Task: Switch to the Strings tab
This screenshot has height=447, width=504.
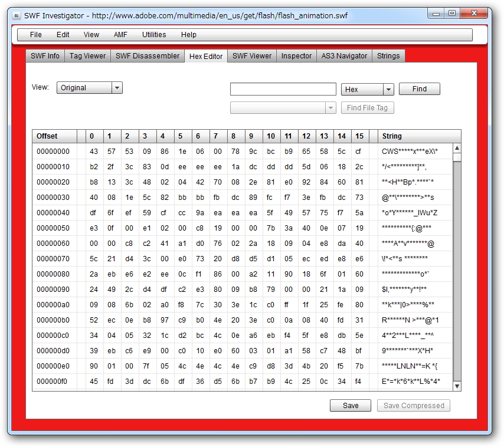Action: point(388,56)
